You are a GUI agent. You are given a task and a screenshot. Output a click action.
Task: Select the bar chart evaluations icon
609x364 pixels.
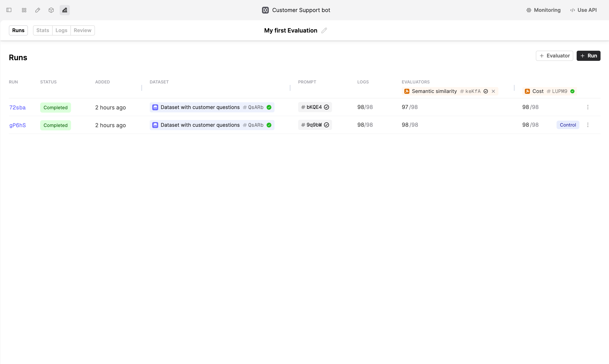(x=64, y=10)
